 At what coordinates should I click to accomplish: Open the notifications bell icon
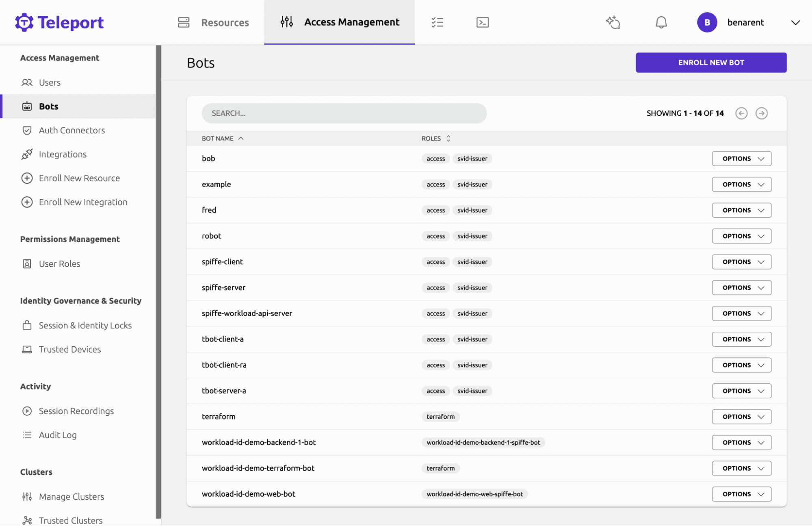click(661, 22)
